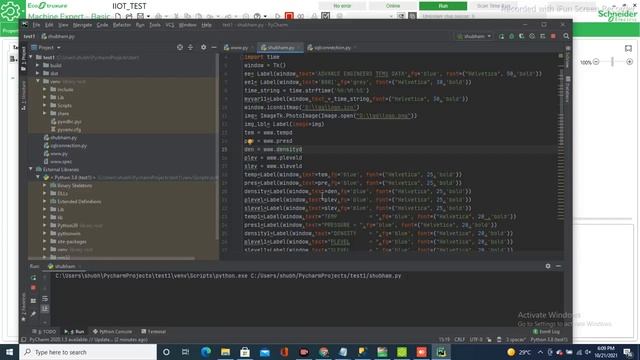Open the VCS menu

169,25
